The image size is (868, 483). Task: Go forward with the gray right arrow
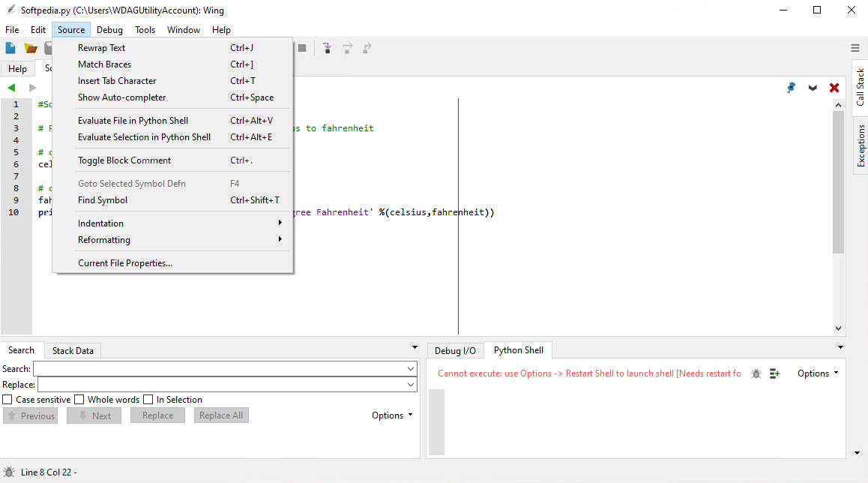(33, 88)
